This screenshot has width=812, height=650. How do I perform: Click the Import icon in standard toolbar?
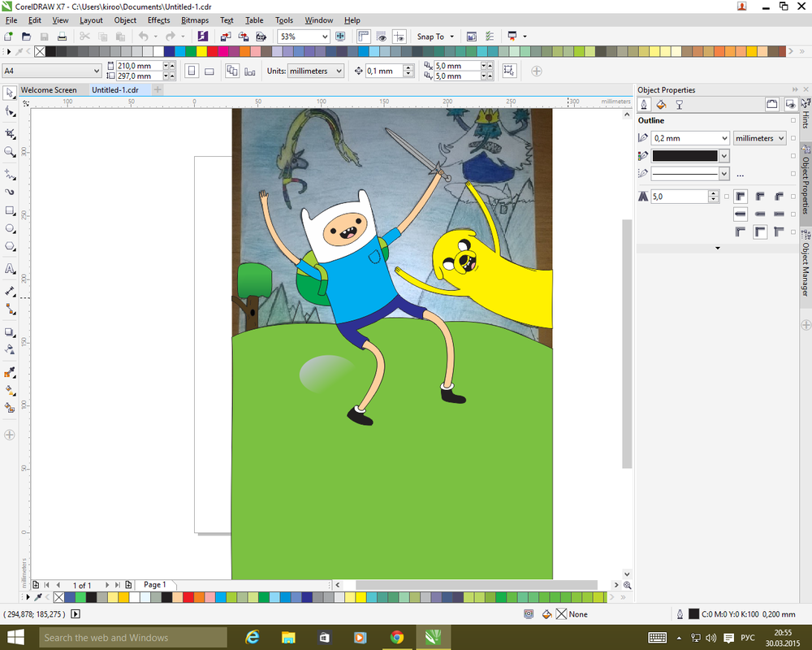(225, 37)
